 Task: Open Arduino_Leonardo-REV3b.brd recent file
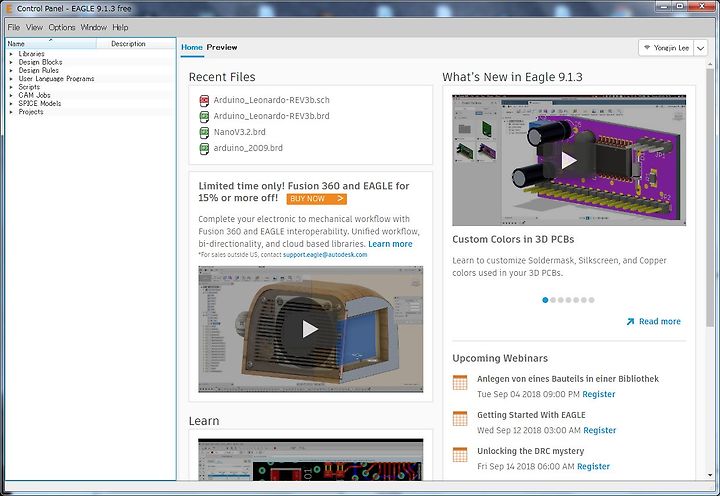(x=271, y=116)
